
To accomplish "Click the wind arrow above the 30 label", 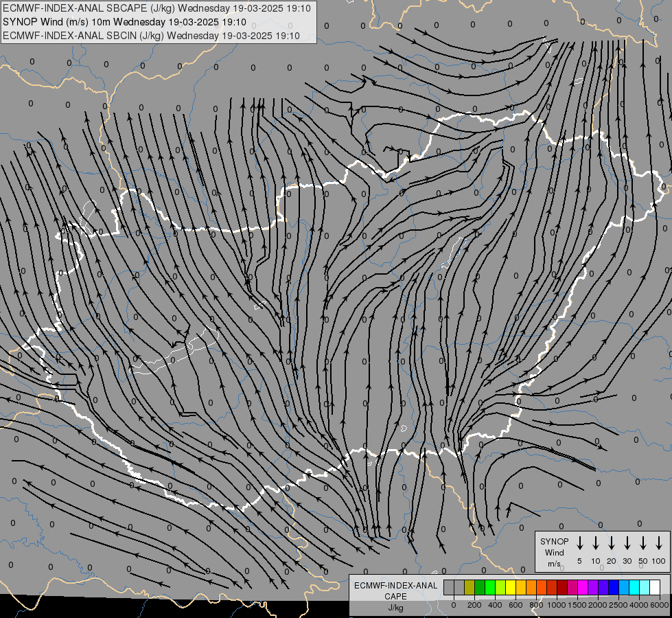I will click(x=627, y=543).
